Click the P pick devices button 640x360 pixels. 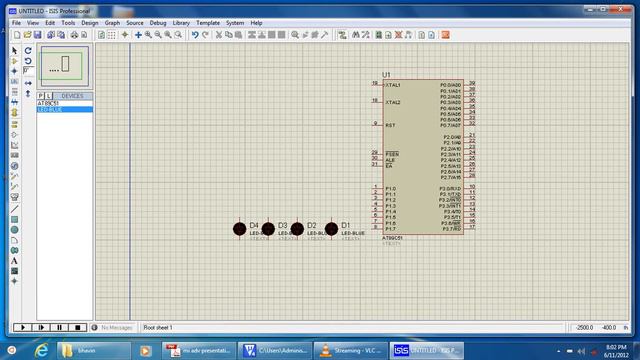40,96
